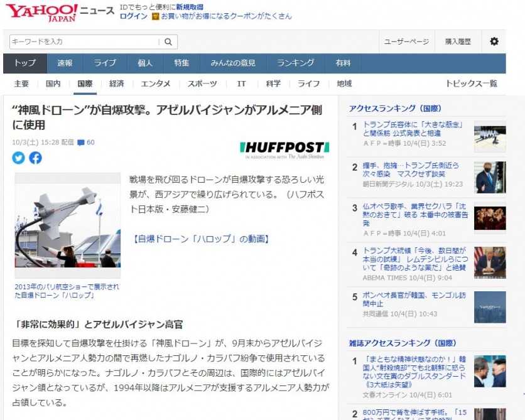
Task: Click the ログイン link
Action: click(x=133, y=17)
